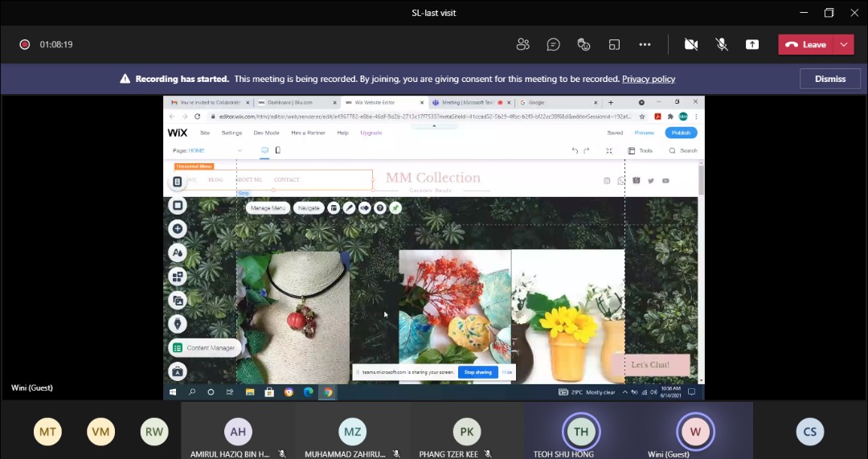Screen dimensions: 868x459
Task: Open the Wix Site menu
Action: 205,133
